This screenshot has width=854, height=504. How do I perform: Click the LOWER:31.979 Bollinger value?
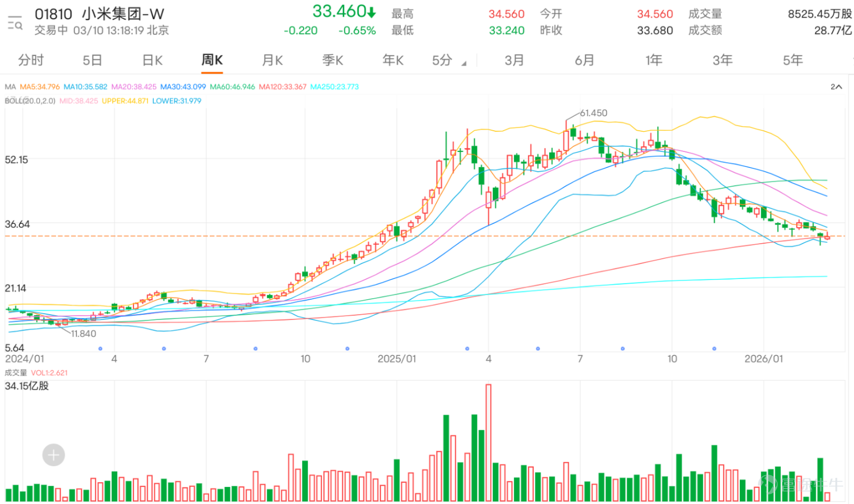tap(177, 101)
